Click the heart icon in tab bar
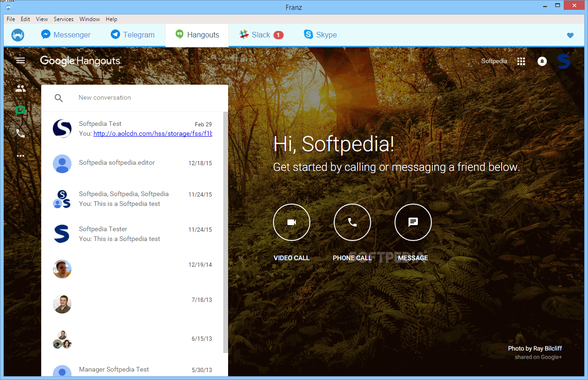The image size is (588, 380). click(x=570, y=35)
